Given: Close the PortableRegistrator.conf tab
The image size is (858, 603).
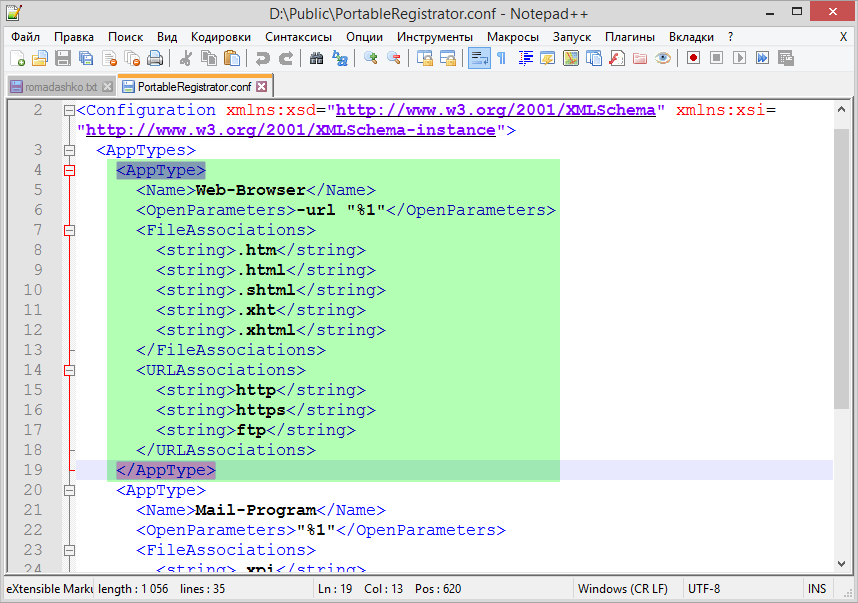Looking at the screenshot, I should click(x=262, y=86).
